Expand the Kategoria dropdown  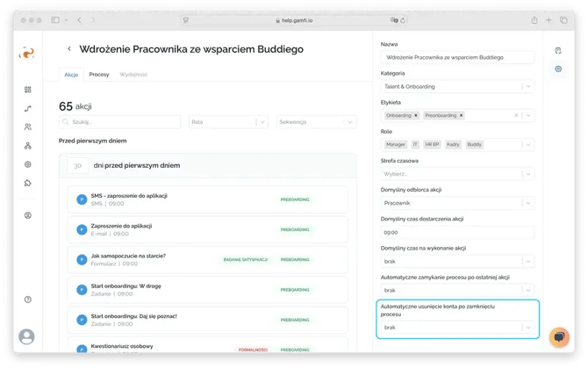tap(527, 86)
